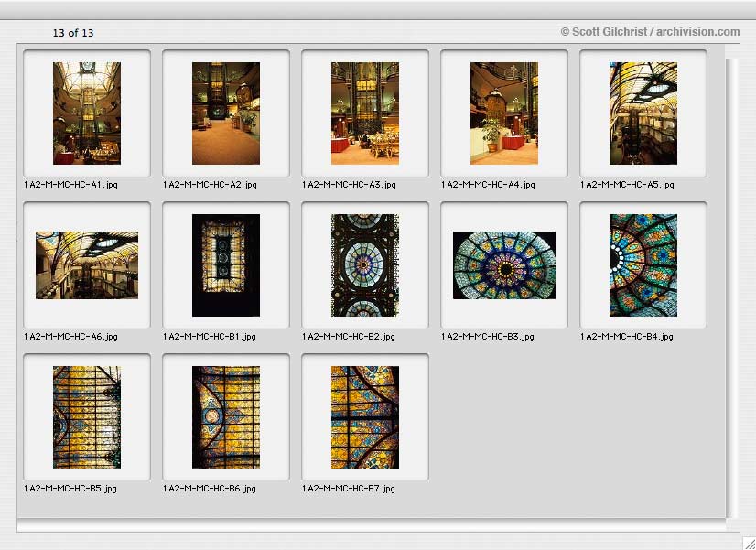Click the filename label 1A2-M-MC-HC-A3.jpg
Viewport: 756px width, 550px height.
coord(349,185)
